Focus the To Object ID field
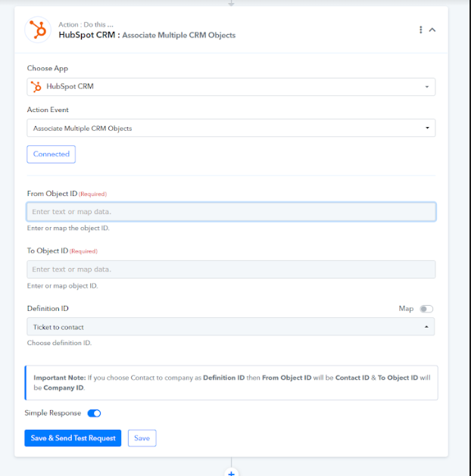This screenshot has height=476, width=471. point(231,269)
